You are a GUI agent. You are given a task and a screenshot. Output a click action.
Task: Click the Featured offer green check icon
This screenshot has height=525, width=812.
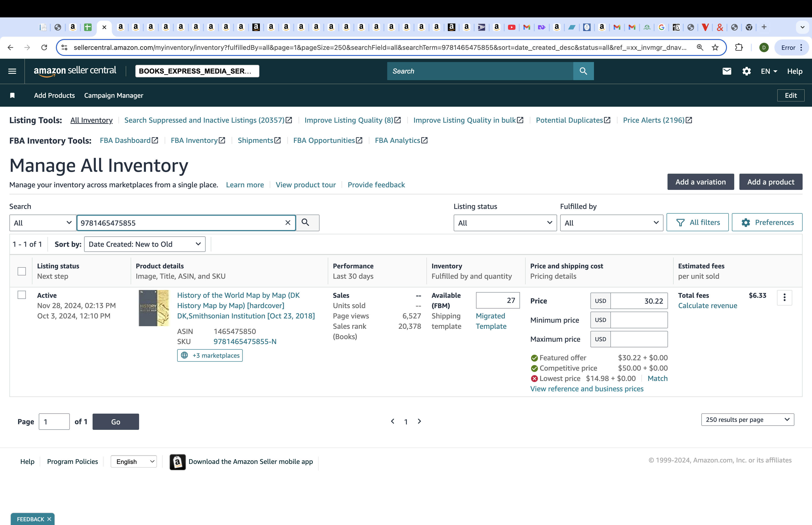[534, 358]
